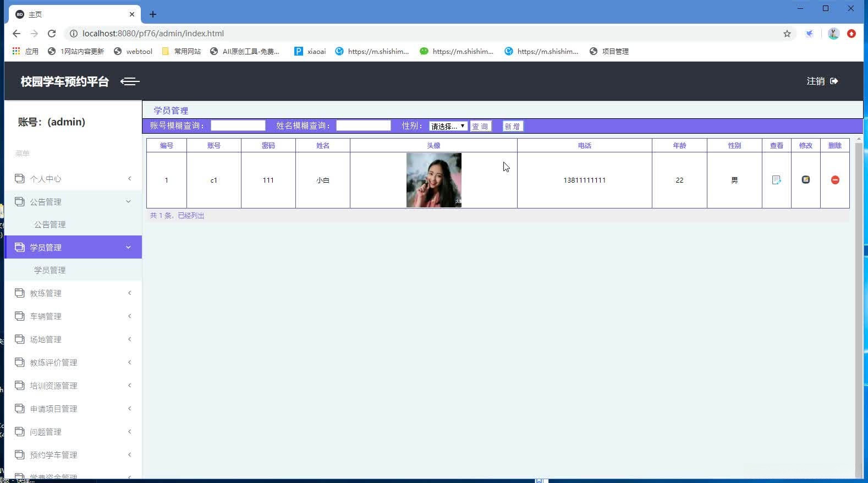Expand the 场地管理 chevron
The image size is (868, 483).
click(129, 339)
